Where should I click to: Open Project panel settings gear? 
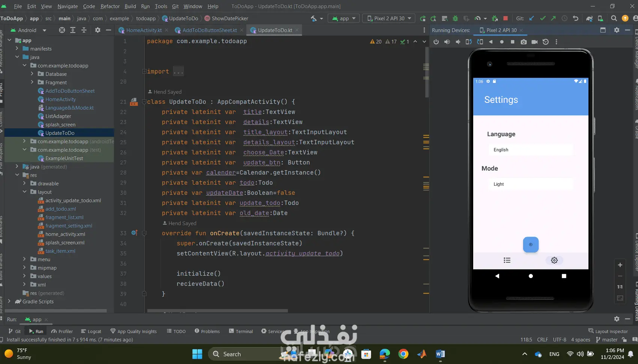(98, 30)
